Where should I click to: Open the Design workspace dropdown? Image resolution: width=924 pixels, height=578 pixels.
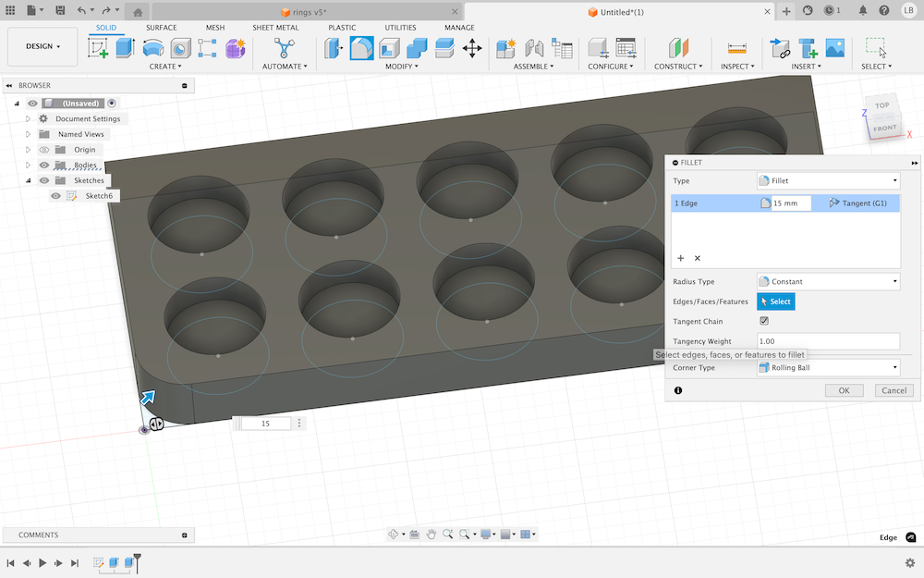43,46
